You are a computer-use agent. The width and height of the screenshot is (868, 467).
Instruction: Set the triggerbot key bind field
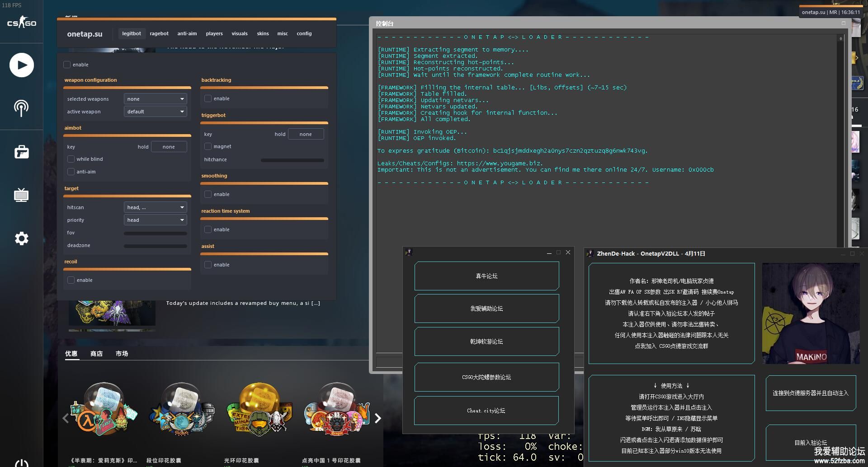click(306, 134)
